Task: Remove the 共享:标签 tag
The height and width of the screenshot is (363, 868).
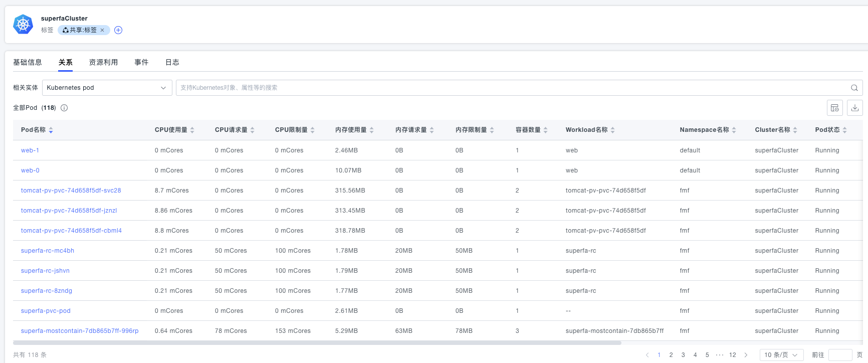Action: (x=102, y=30)
